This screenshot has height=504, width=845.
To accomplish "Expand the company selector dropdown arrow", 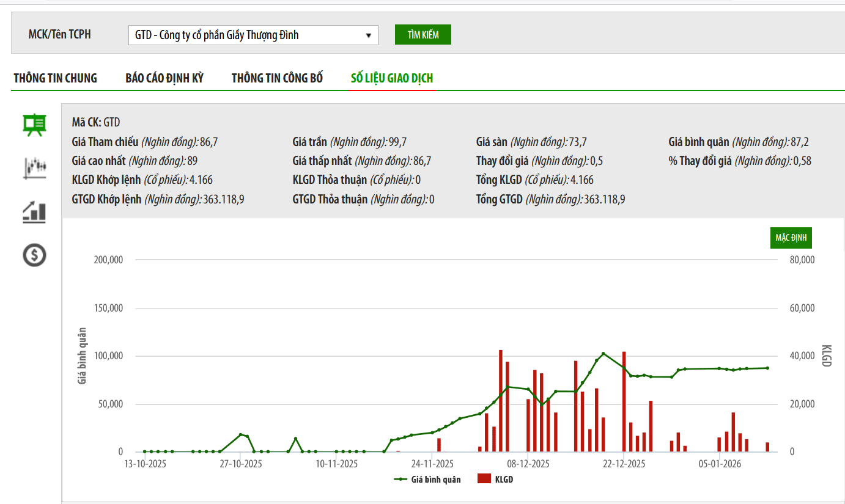I will [368, 35].
